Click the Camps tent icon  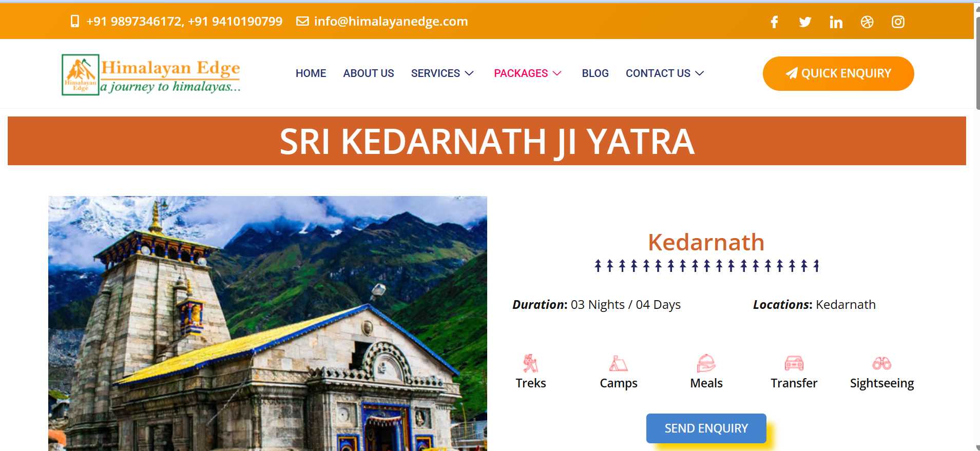[x=618, y=363]
